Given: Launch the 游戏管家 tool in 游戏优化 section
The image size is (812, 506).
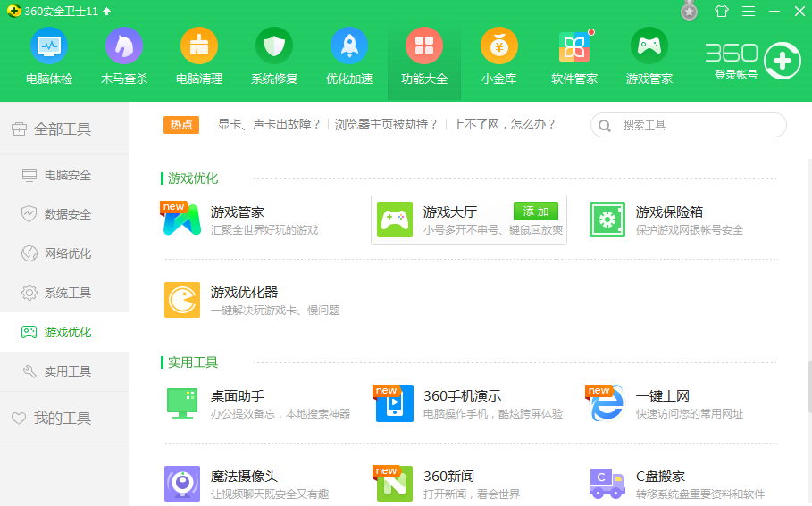Looking at the screenshot, I should 181,220.
